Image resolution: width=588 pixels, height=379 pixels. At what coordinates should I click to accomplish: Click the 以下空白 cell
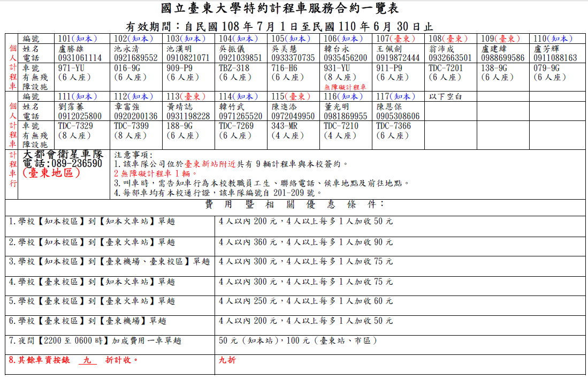pyautogui.click(x=446, y=97)
